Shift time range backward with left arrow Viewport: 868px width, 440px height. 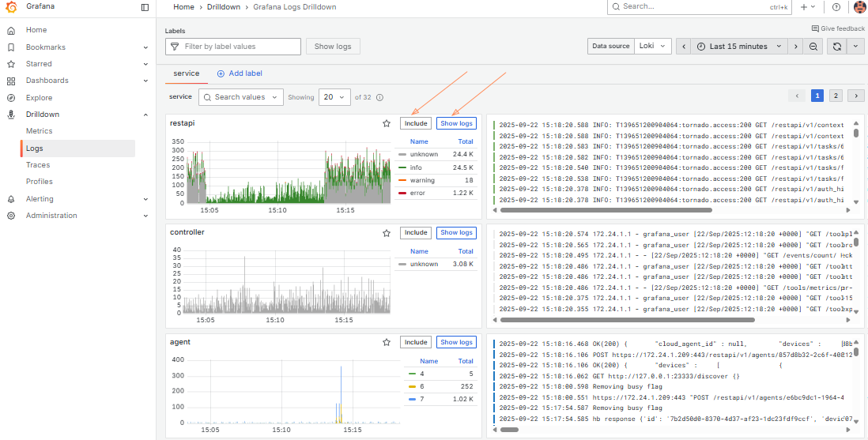coord(685,47)
